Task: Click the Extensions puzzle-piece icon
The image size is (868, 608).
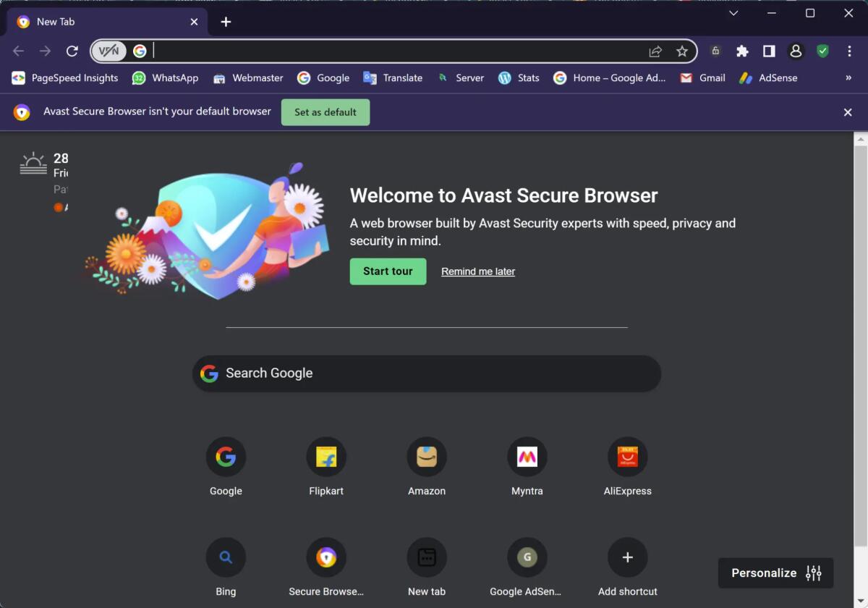Action: pyautogui.click(x=742, y=51)
